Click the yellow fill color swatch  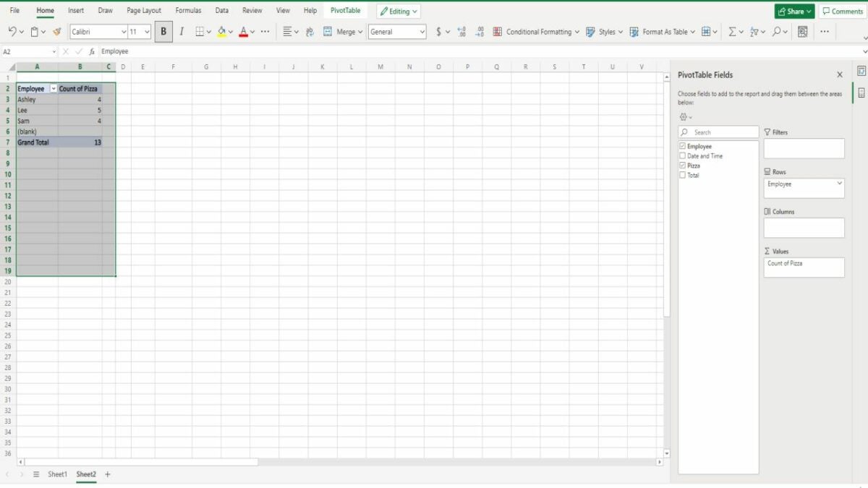click(x=221, y=32)
